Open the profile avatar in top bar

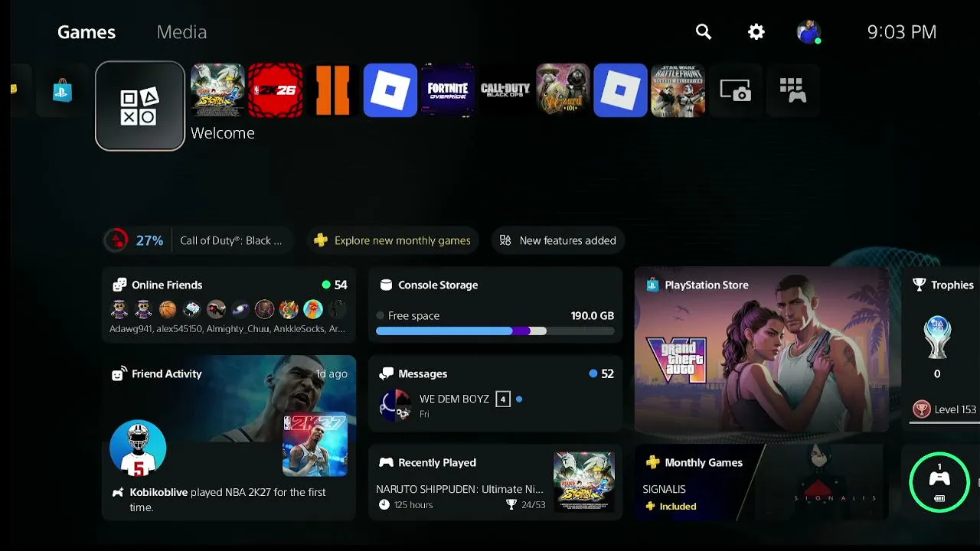808,32
